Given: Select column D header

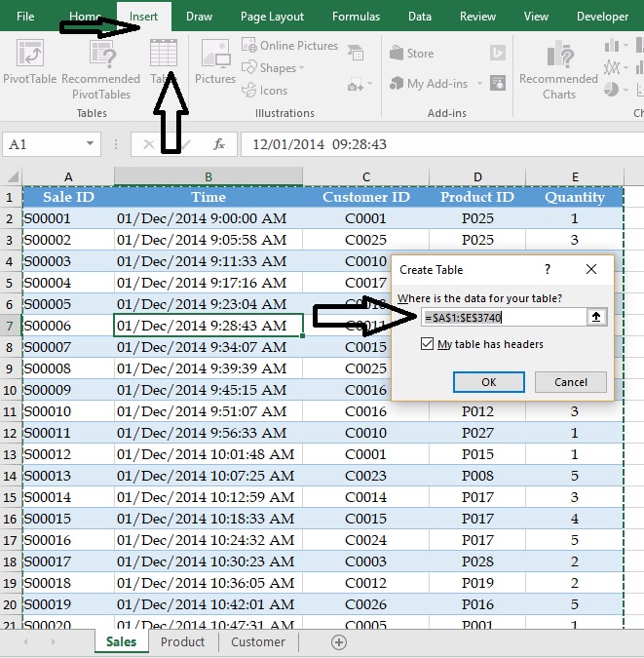Looking at the screenshot, I should coord(477,176).
